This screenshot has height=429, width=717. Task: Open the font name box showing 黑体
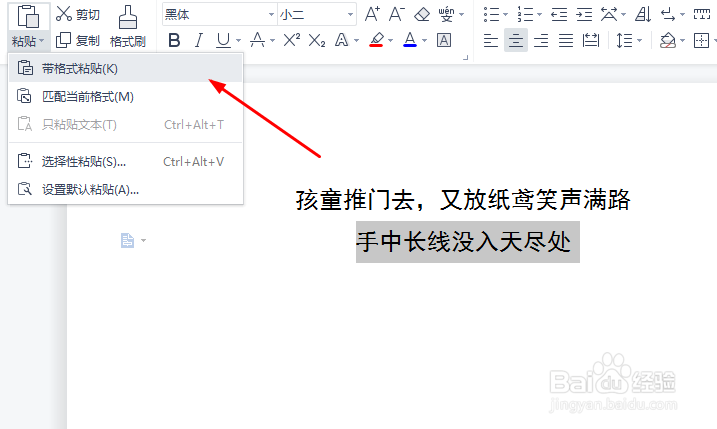coord(219,15)
